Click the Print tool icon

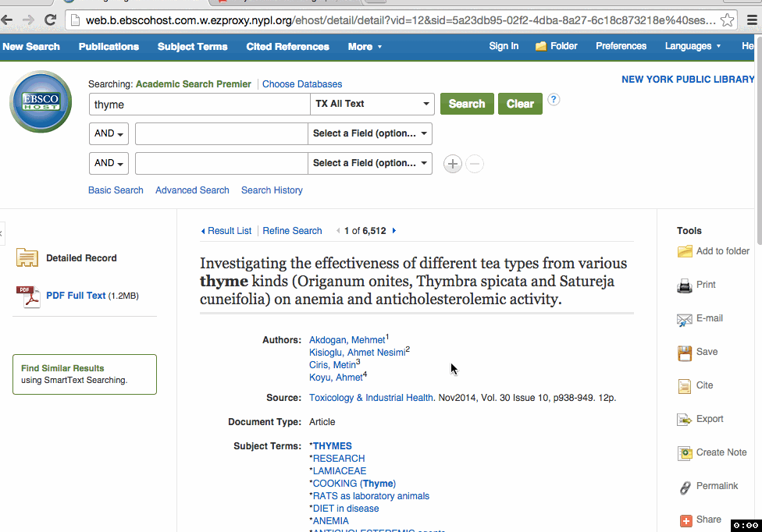coord(685,286)
